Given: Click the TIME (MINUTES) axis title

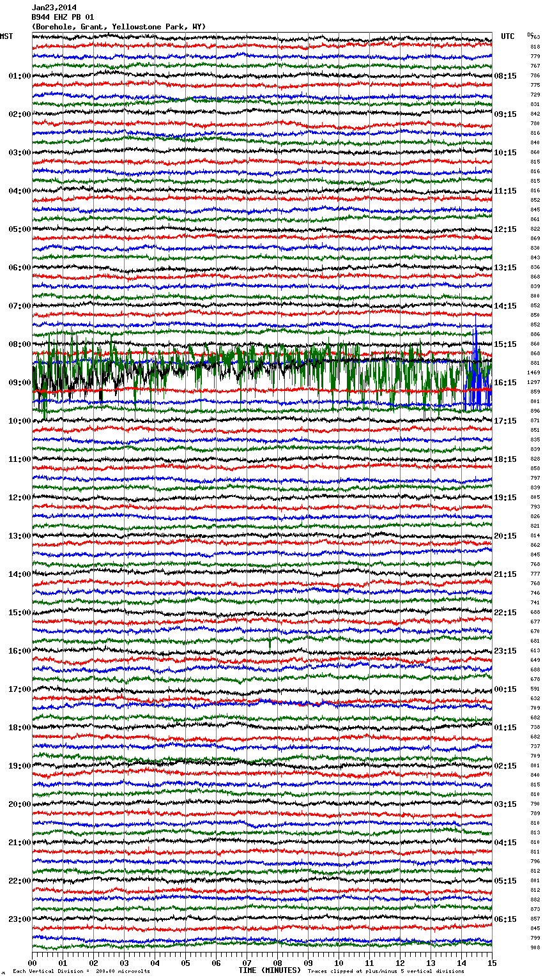Looking at the screenshot, I should 270,970.
